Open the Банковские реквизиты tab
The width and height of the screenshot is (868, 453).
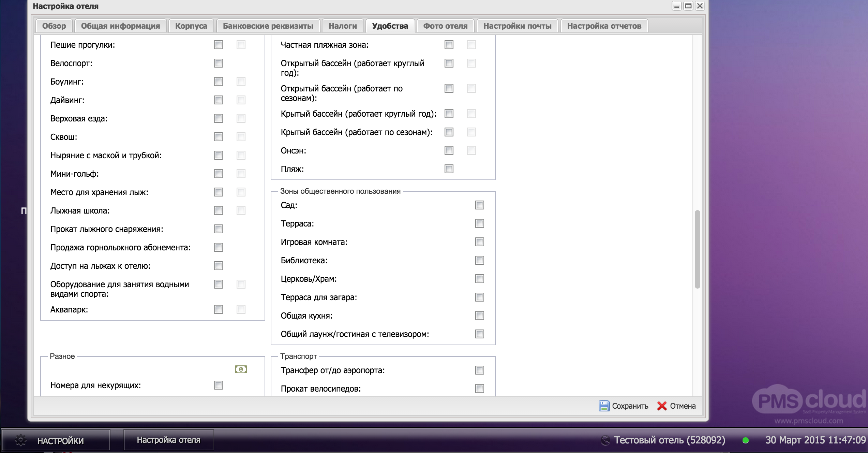[x=268, y=26]
